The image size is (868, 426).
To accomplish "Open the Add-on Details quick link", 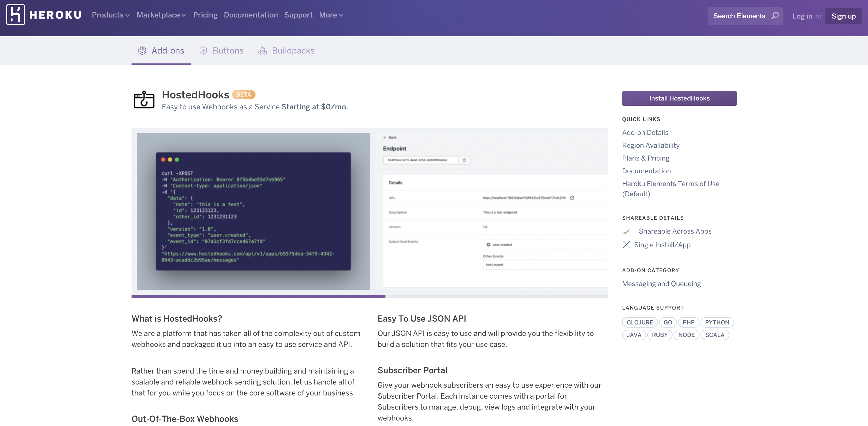I will pyautogui.click(x=645, y=132).
